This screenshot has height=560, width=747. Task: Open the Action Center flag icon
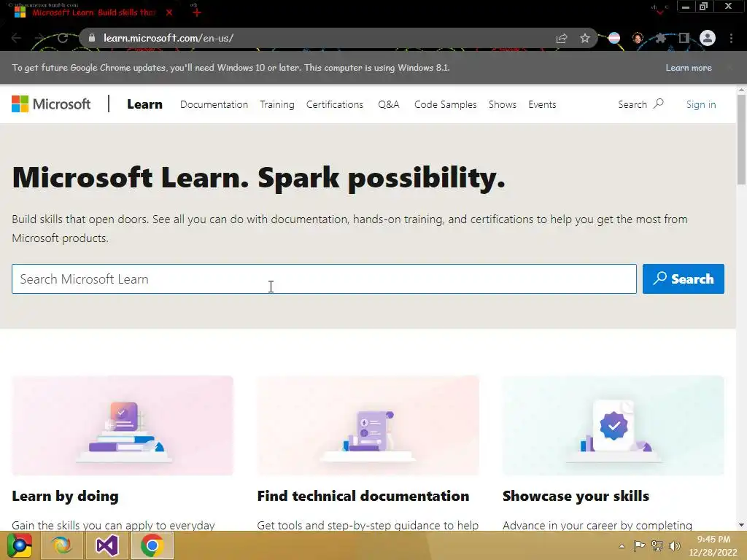639,545
